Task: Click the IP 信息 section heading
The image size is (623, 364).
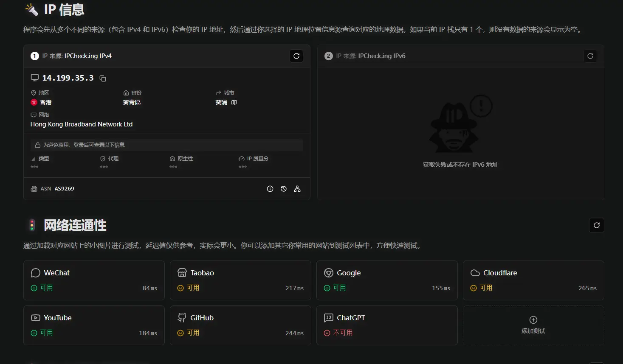Action: click(64, 9)
